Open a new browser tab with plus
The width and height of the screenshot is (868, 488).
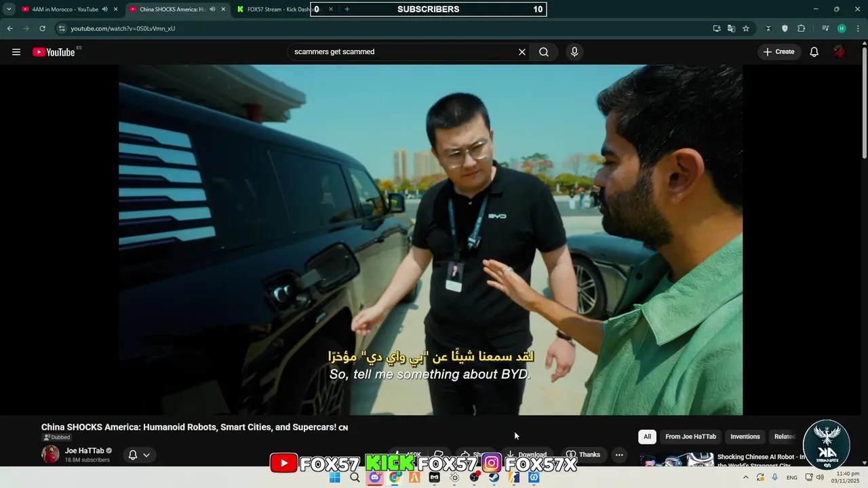point(347,9)
